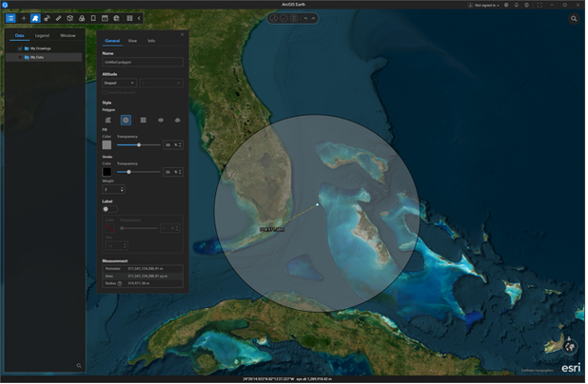Click the Name field Untitled polygon
This screenshot has height=384, width=588.
[143, 63]
